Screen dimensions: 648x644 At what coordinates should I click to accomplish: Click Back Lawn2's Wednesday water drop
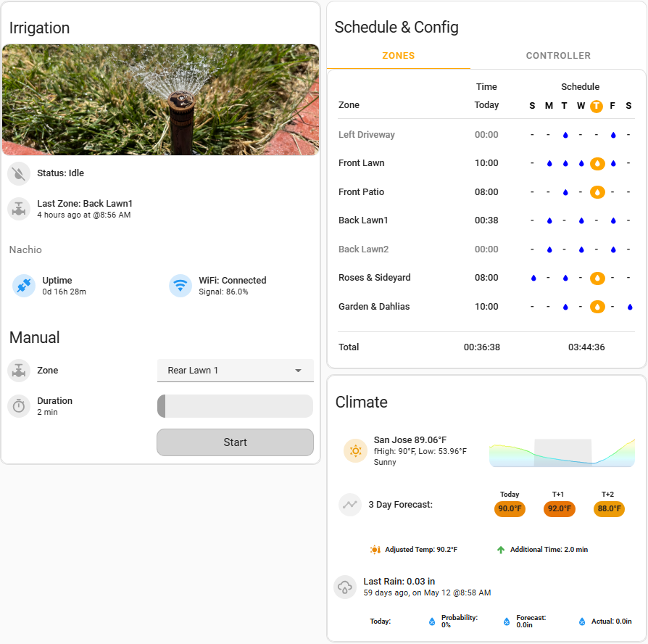581,249
